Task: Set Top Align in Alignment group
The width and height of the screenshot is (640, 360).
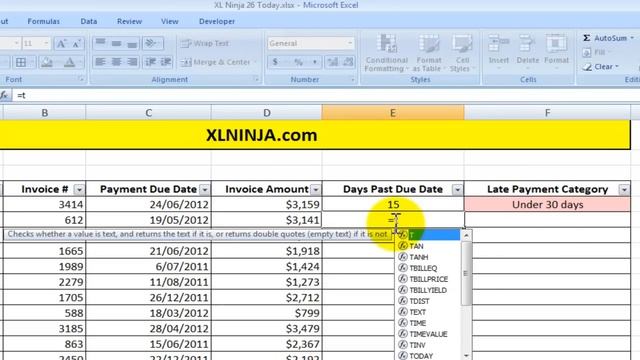Action: 100,43
